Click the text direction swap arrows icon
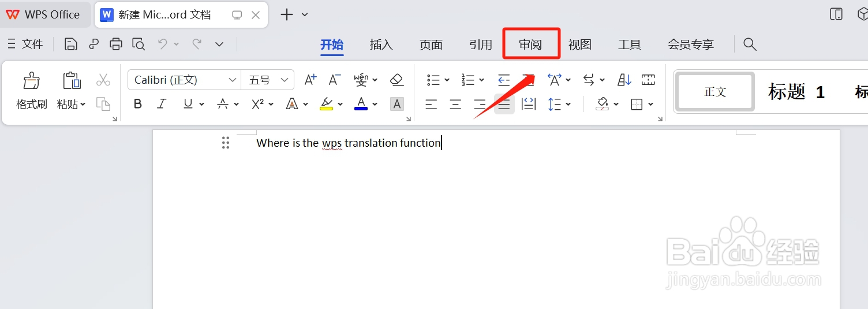The width and height of the screenshot is (868, 309). [x=589, y=80]
